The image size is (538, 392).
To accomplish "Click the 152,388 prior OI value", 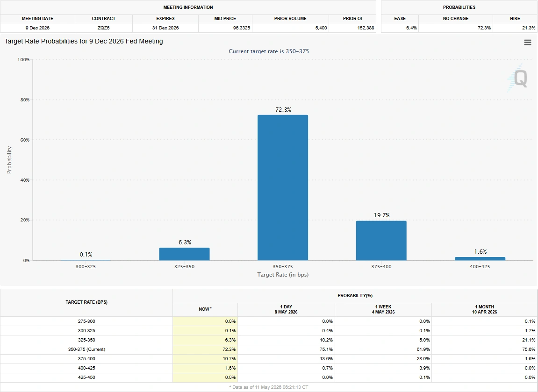I will tap(366, 28).
